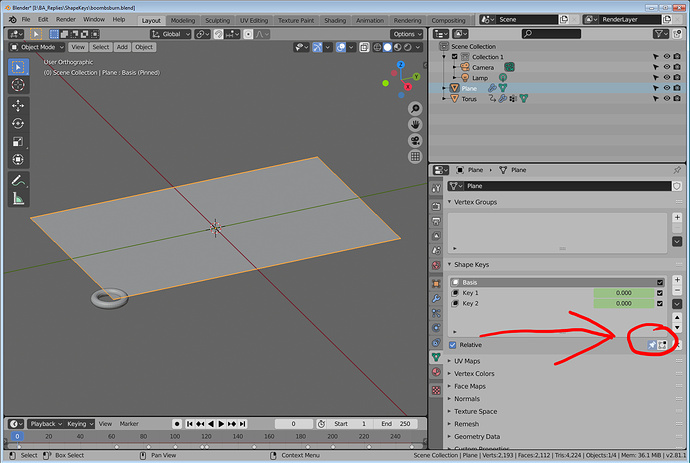The width and height of the screenshot is (690, 463).
Task: Open the Render properties tab
Action: [x=436, y=206]
